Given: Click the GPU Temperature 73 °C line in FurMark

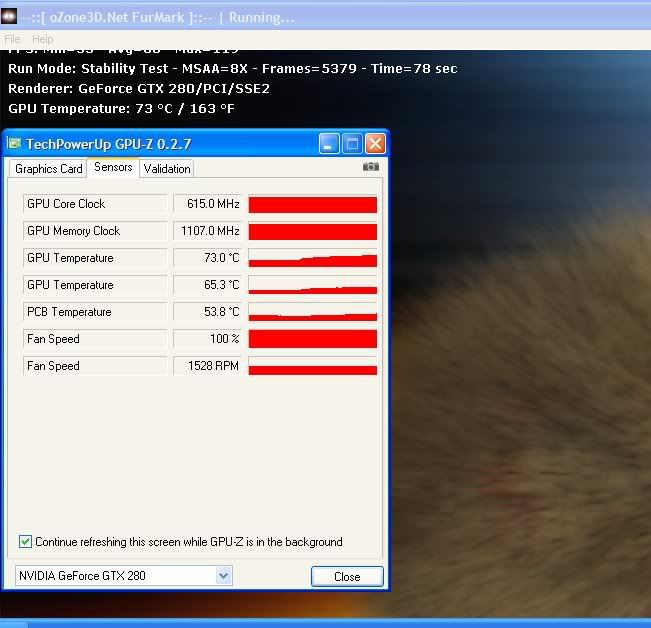Looking at the screenshot, I should (121, 108).
